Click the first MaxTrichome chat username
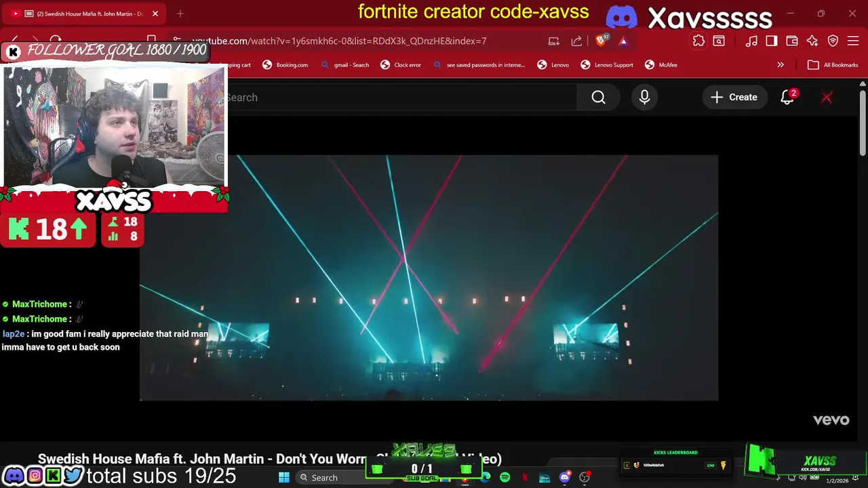The height and width of the screenshot is (488, 868). 39,304
